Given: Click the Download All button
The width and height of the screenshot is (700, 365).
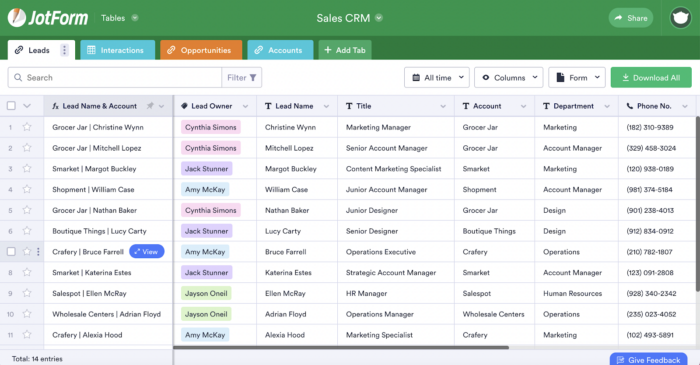Looking at the screenshot, I should (651, 78).
